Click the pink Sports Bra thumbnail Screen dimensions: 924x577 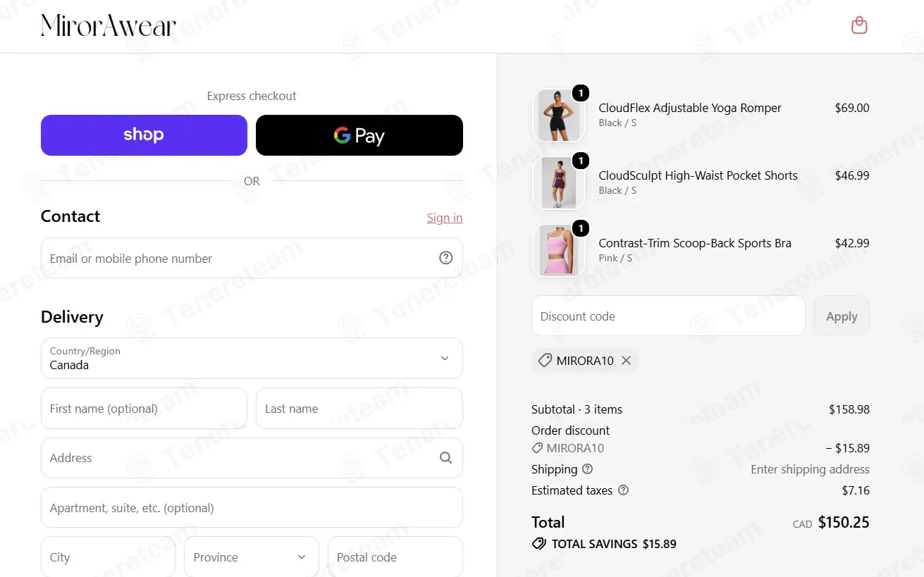559,250
